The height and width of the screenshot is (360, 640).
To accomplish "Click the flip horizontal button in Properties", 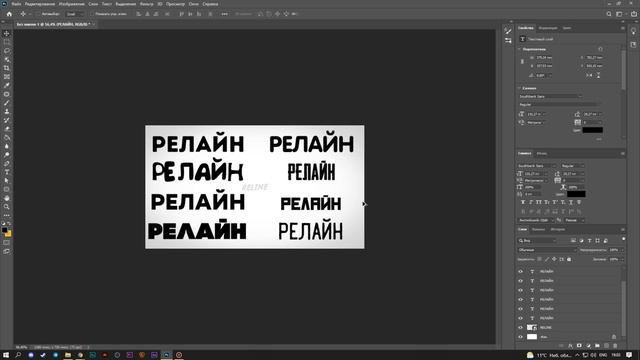I will 589,75.
